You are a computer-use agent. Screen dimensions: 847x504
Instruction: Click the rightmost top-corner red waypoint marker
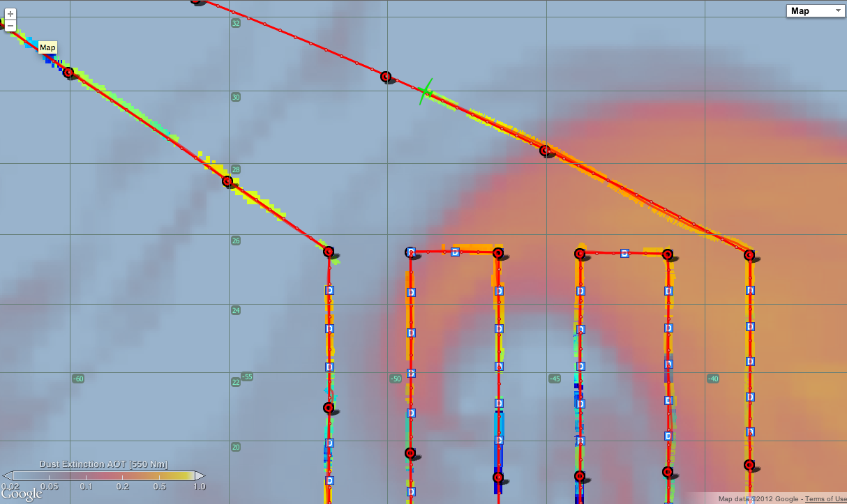[x=749, y=255]
